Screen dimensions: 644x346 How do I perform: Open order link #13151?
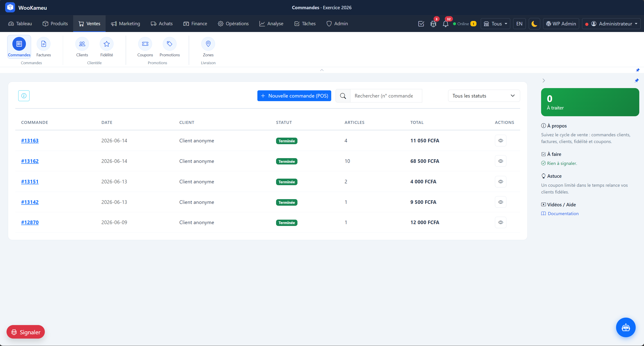(30, 182)
